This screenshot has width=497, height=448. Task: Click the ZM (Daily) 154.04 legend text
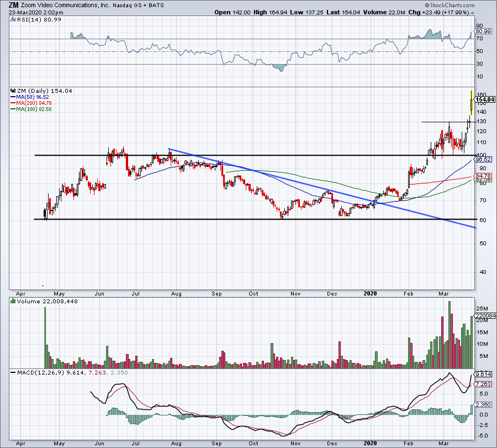(x=44, y=91)
